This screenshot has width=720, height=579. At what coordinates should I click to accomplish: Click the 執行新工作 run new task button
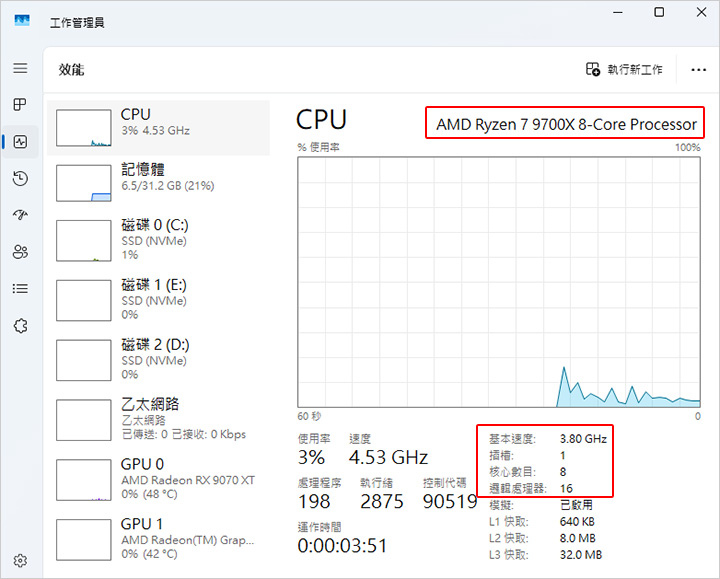(624, 69)
